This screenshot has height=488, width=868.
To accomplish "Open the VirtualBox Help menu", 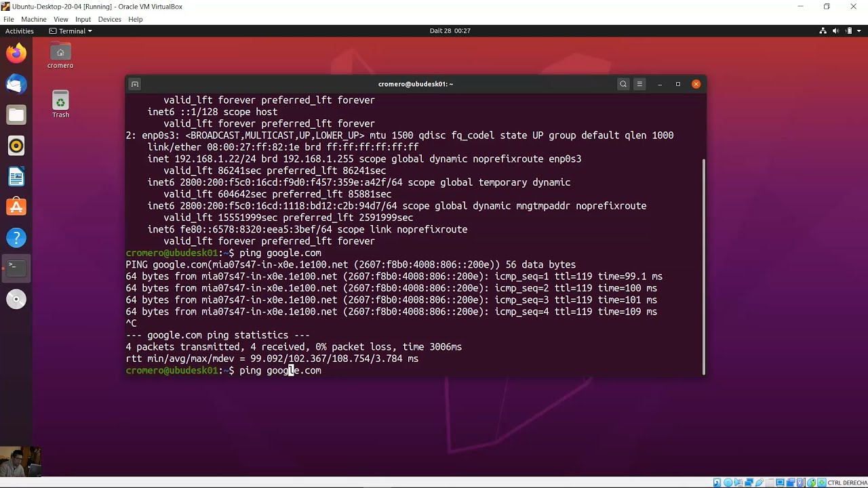I will [x=136, y=19].
